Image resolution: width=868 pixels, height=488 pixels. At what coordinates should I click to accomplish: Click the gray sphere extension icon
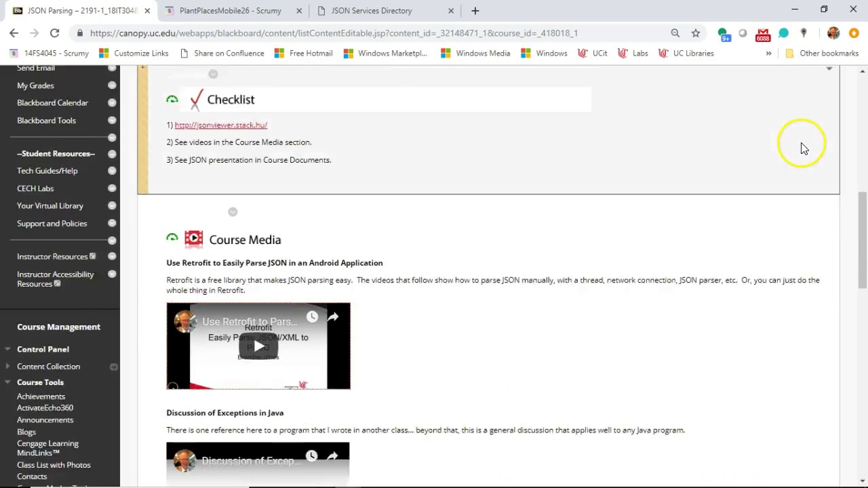pyautogui.click(x=743, y=33)
